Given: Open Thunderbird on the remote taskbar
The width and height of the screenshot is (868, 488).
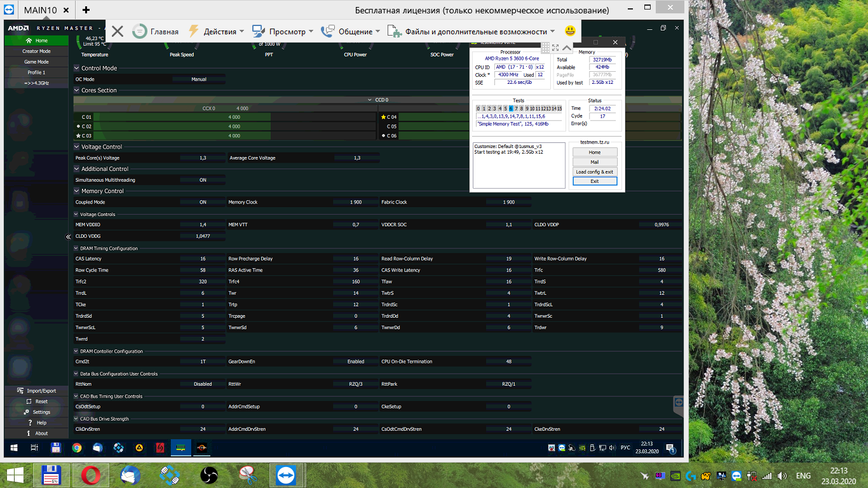Looking at the screenshot, I should pyautogui.click(x=97, y=447).
